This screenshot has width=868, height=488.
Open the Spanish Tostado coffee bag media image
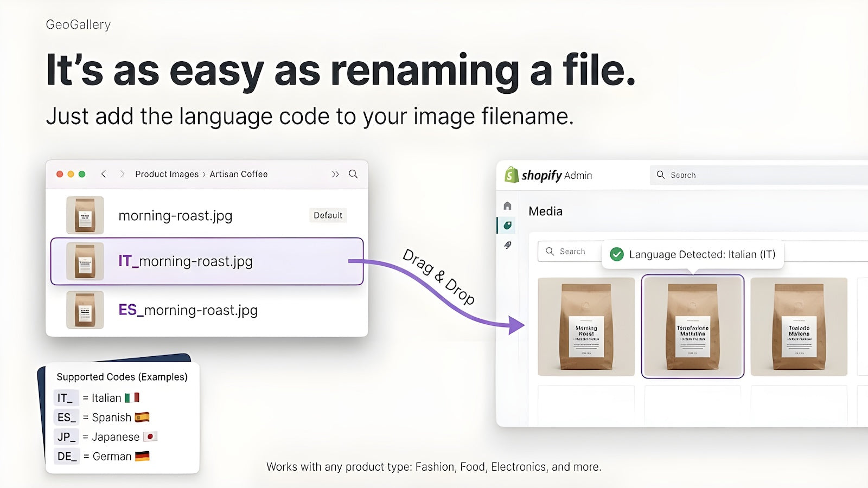799,327
